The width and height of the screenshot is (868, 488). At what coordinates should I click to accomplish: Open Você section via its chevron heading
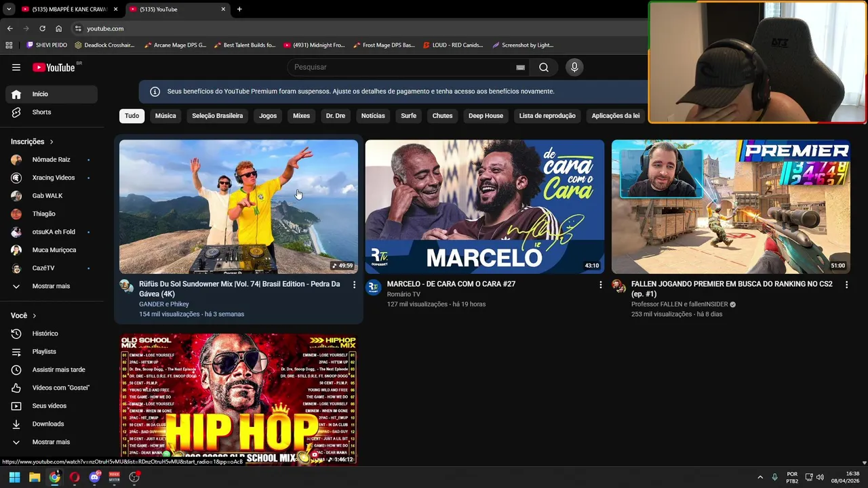click(24, 316)
